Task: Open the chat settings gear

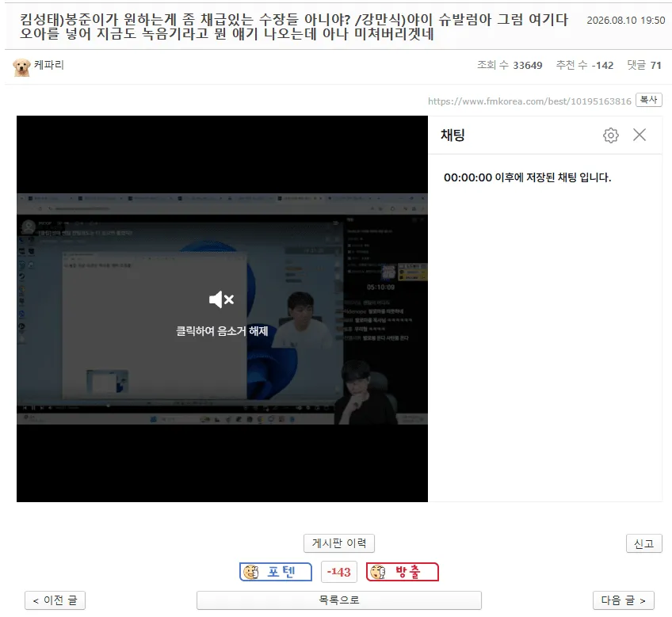Action: (x=611, y=135)
